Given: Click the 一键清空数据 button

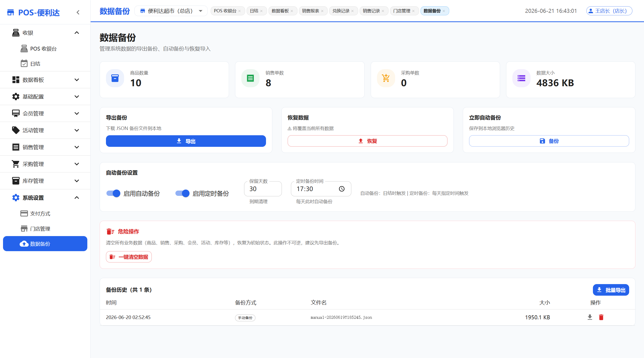Looking at the screenshot, I should point(129,257).
